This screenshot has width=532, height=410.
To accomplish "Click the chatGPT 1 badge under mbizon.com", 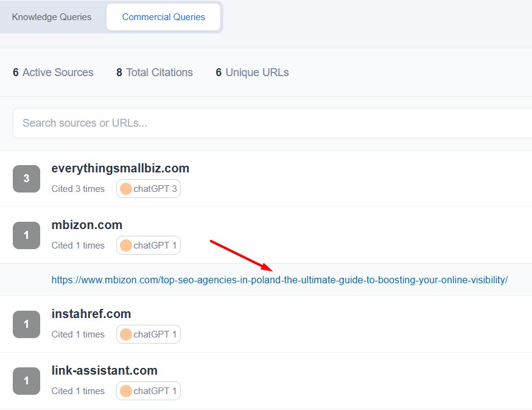I will pos(149,246).
